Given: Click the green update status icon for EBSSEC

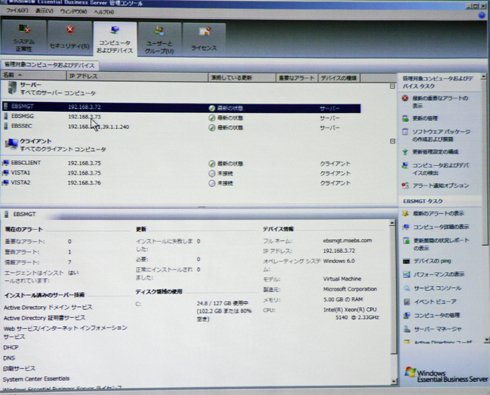Looking at the screenshot, I should click(x=212, y=127).
